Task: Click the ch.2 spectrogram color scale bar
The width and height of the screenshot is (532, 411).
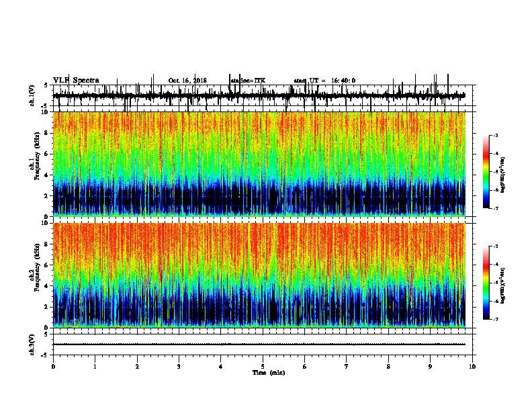Action: [486, 283]
